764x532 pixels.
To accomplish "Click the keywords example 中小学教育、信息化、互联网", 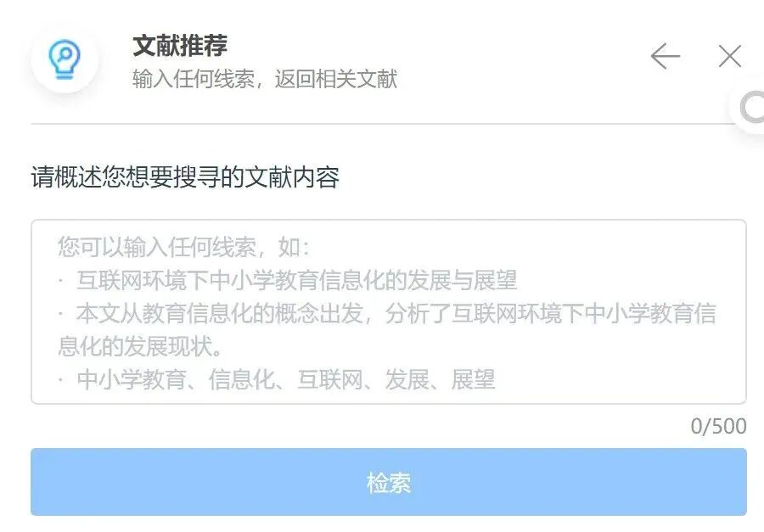I will coord(220,379).
